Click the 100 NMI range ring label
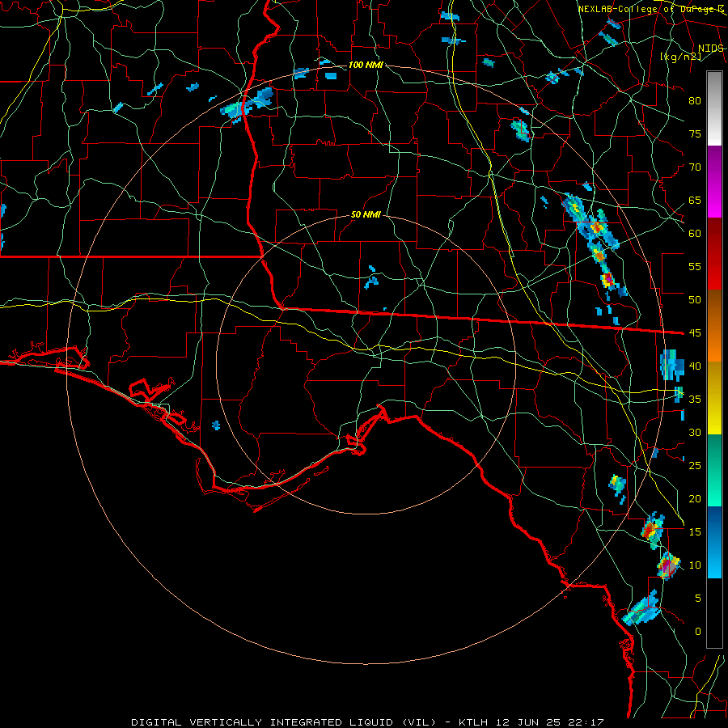The width and height of the screenshot is (728, 728). 366,66
